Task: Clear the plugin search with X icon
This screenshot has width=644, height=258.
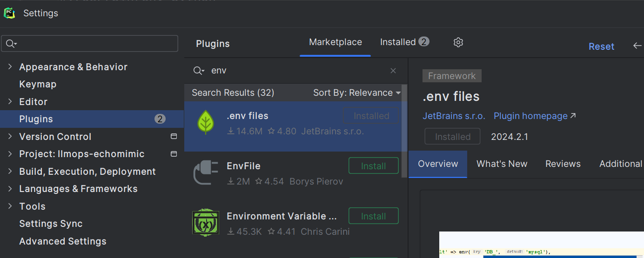Action: click(393, 71)
